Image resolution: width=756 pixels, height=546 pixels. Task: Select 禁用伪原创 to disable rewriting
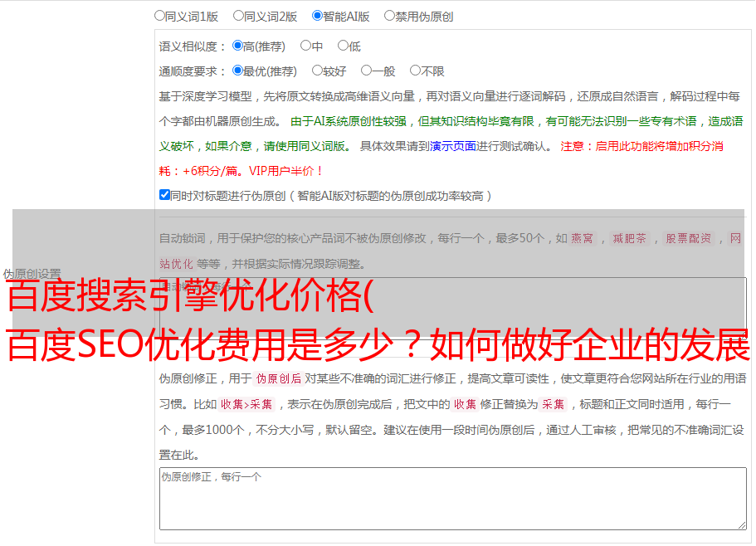coord(389,16)
